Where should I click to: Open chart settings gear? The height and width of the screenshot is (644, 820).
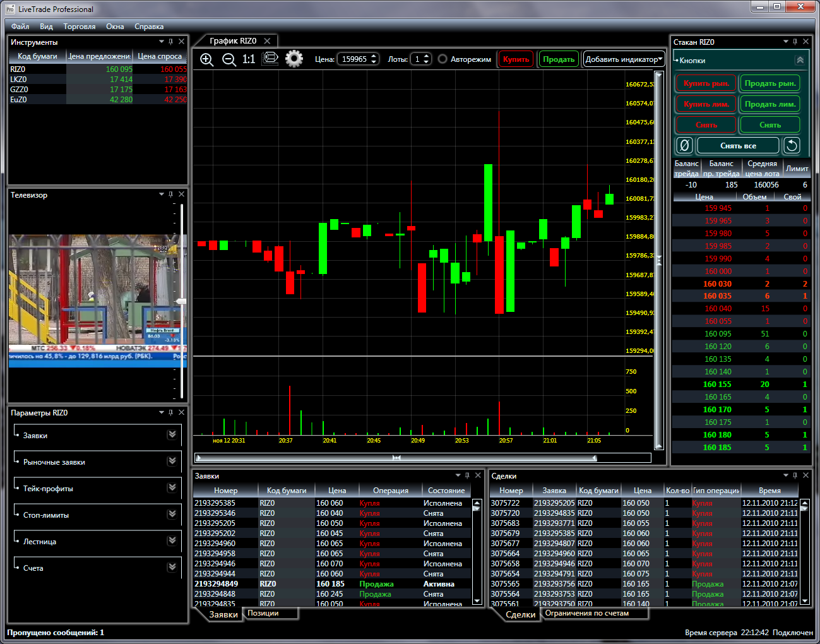coord(294,59)
